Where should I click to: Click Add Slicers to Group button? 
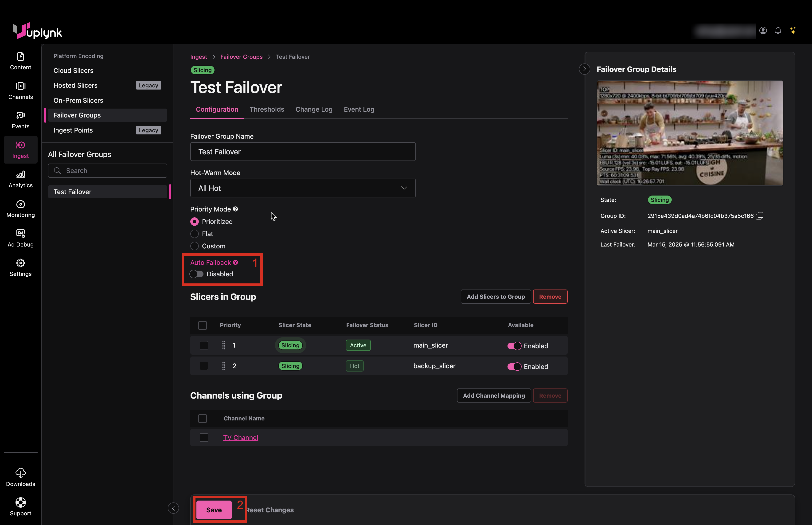(x=496, y=297)
